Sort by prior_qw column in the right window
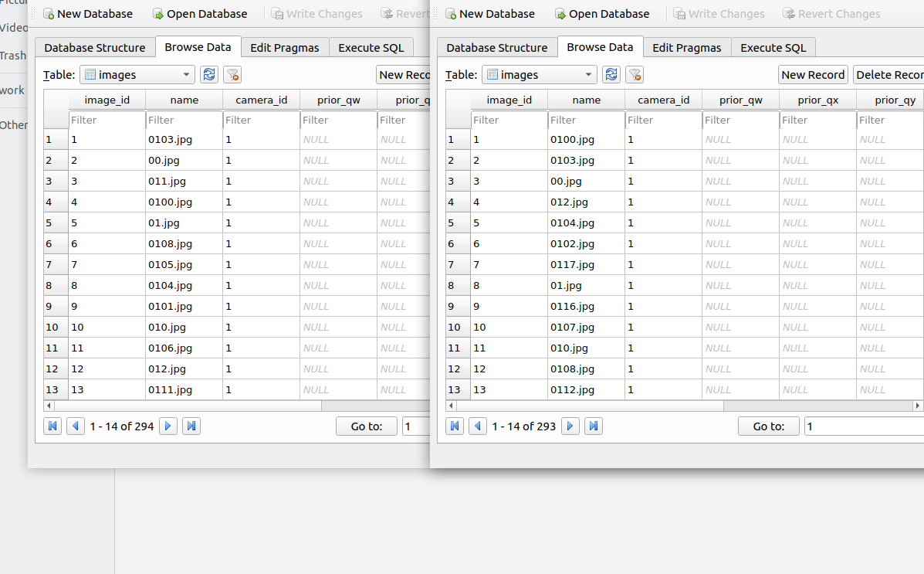This screenshot has height=574, width=924. (x=741, y=100)
